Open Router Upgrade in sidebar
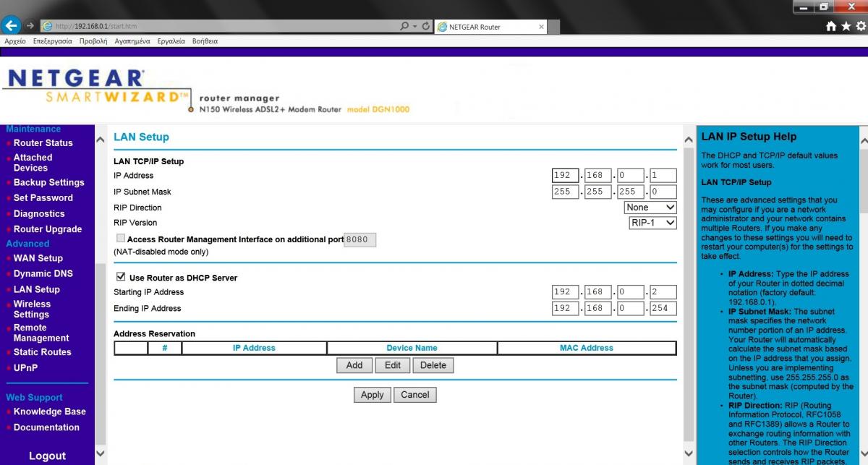Image resolution: width=868 pixels, height=465 pixels. click(x=48, y=229)
